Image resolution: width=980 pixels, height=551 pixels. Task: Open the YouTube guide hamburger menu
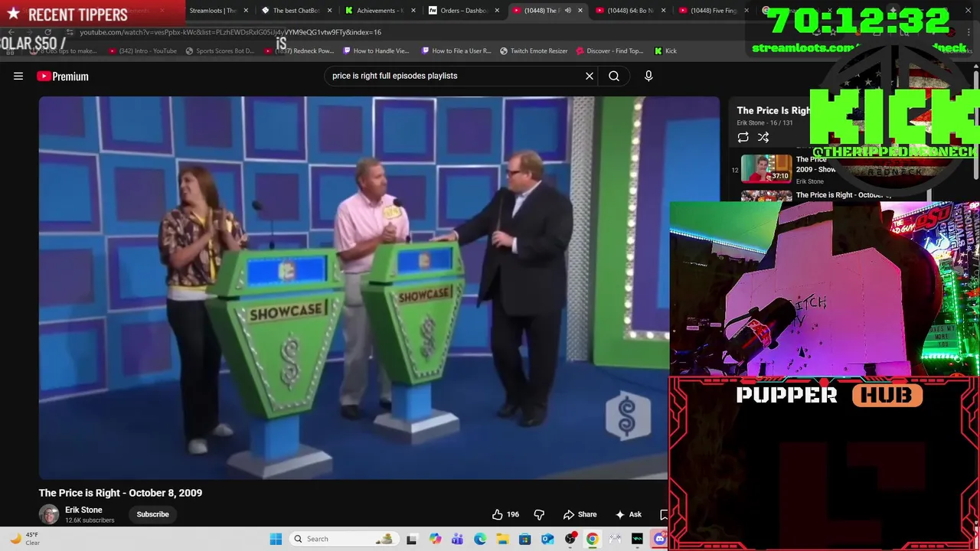pyautogui.click(x=18, y=76)
